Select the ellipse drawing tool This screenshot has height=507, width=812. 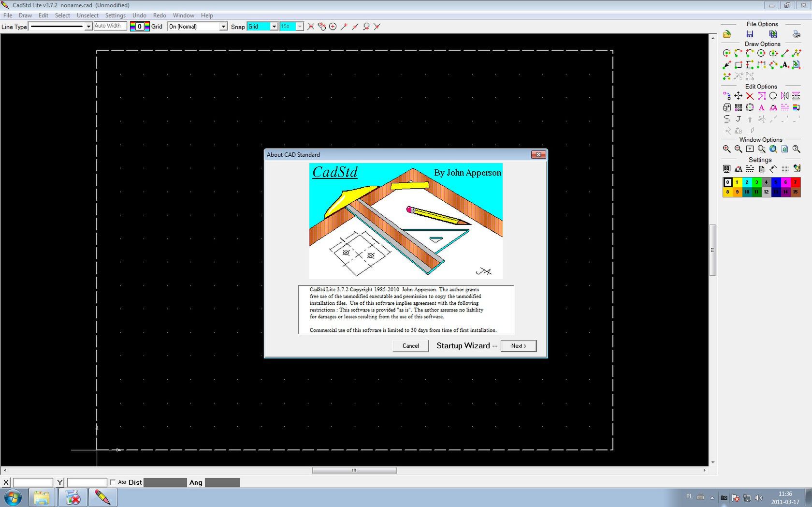pos(773,53)
